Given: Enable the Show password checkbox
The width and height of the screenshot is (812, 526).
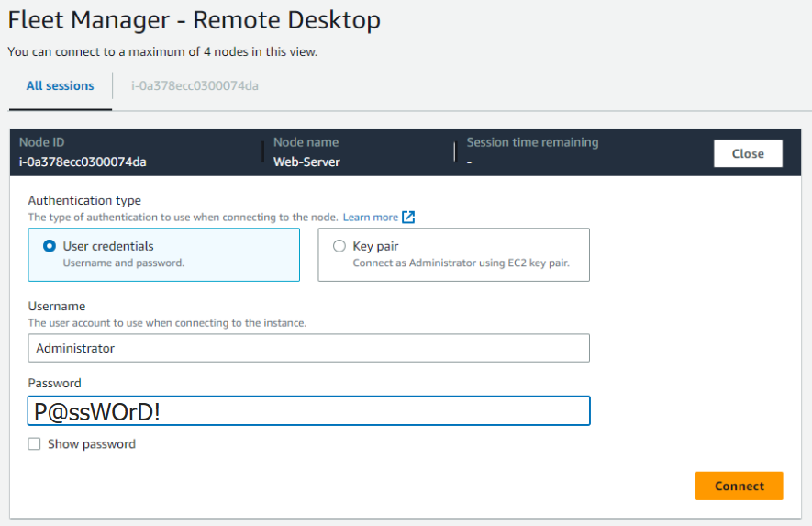Looking at the screenshot, I should coord(34,444).
